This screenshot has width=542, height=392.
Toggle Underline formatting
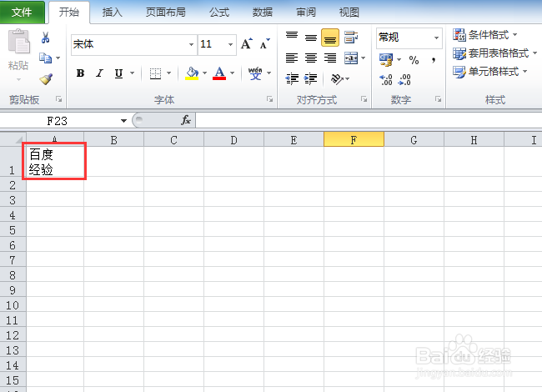118,73
